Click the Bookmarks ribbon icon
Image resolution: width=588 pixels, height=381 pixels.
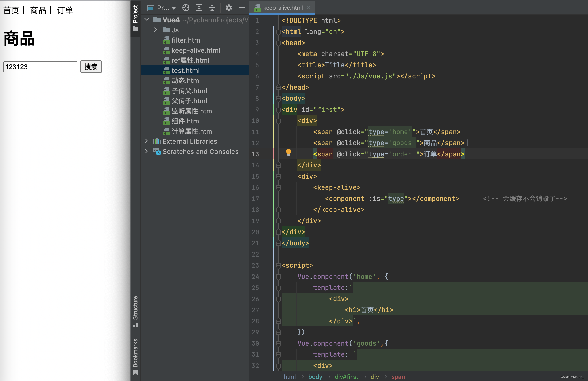[x=135, y=373]
